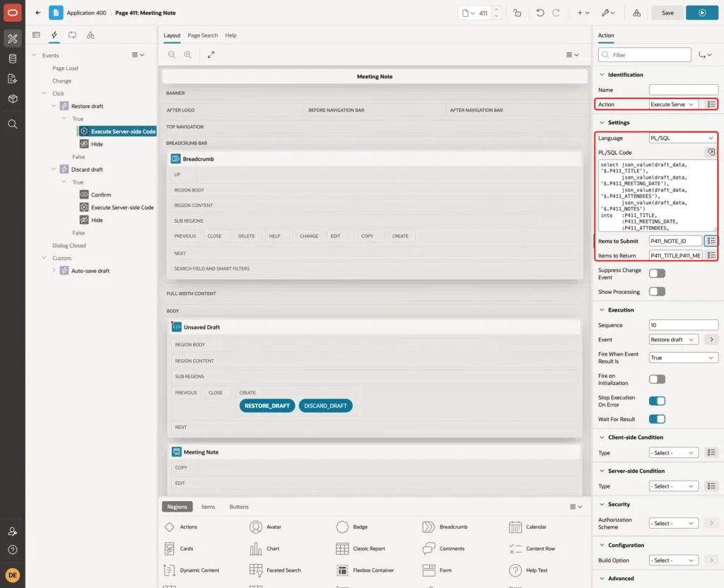The height and width of the screenshot is (588, 724).
Task: Zoom in the layout view
Action: point(188,54)
